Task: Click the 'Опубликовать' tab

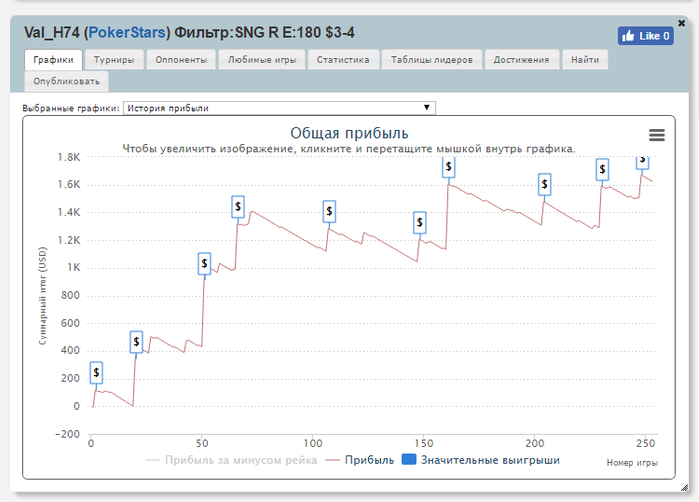Action: pyautogui.click(x=65, y=82)
